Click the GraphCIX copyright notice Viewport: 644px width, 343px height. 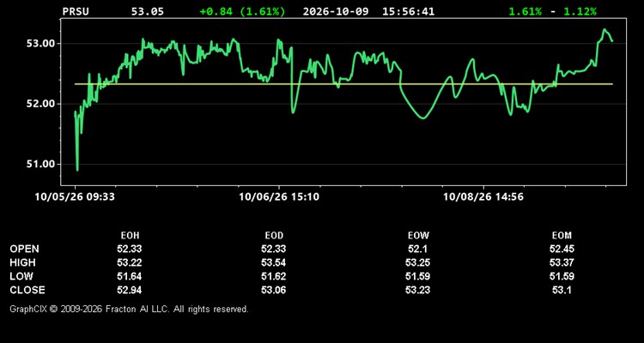(x=129, y=309)
